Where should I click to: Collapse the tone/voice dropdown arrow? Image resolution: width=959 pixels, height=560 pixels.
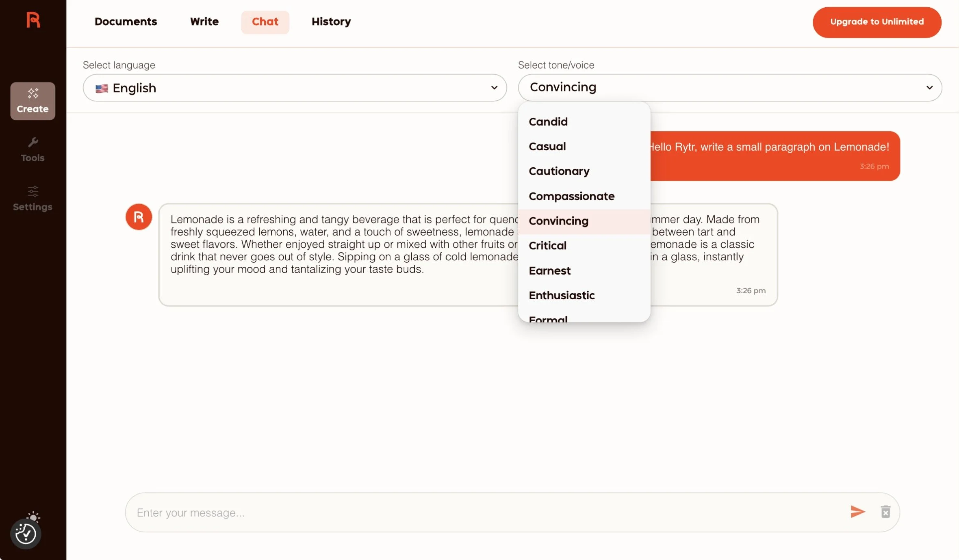click(x=929, y=88)
